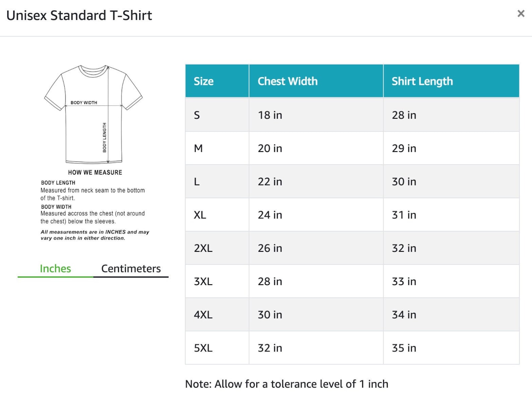Close the size chart dialog
This screenshot has width=532, height=404.
[521, 13]
